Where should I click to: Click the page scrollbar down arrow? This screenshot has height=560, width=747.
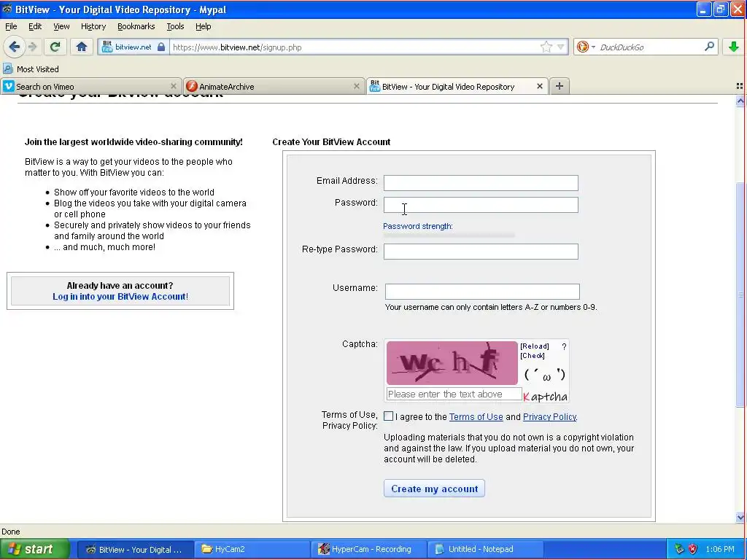click(x=740, y=517)
